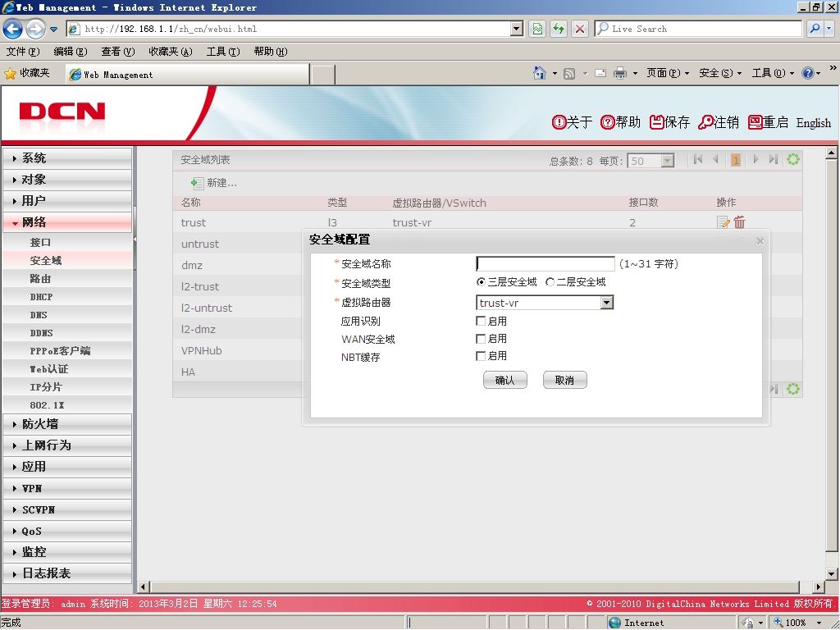Expand the 用户 menu section
The image size is (840, 630).
67,201
